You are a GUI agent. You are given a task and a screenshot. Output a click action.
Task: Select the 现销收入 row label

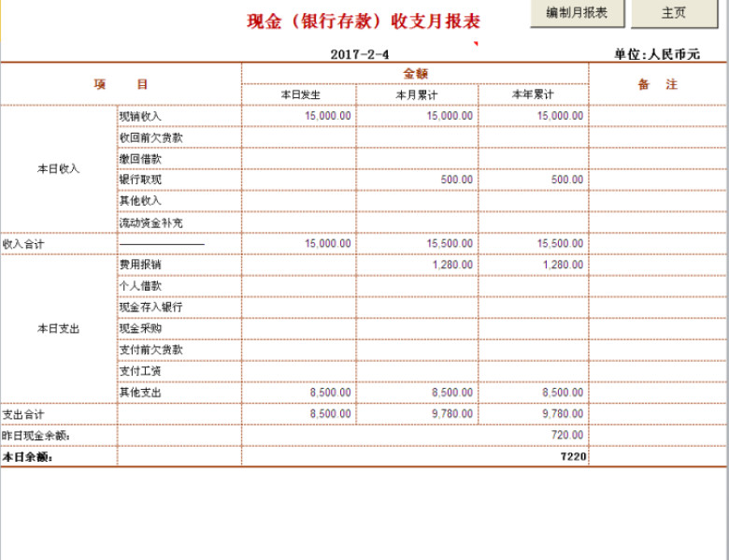(140, 116)
